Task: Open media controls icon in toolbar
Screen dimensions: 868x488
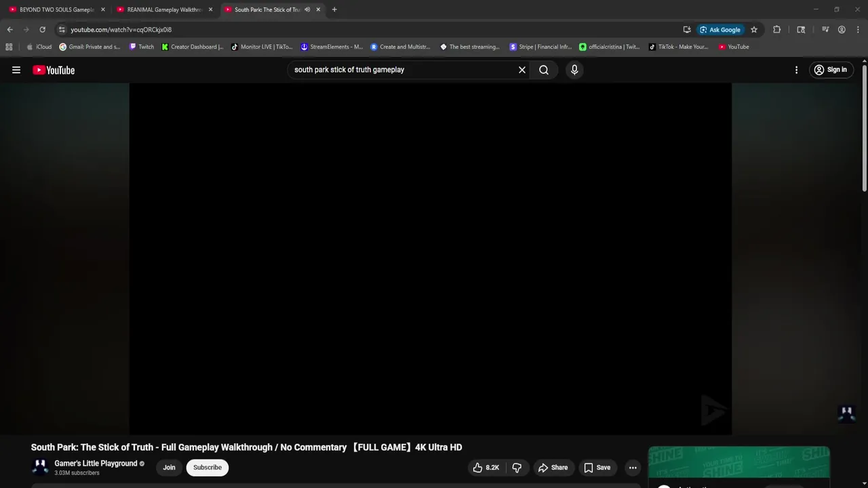Action: pyautogui.click(x=825, y=30)
